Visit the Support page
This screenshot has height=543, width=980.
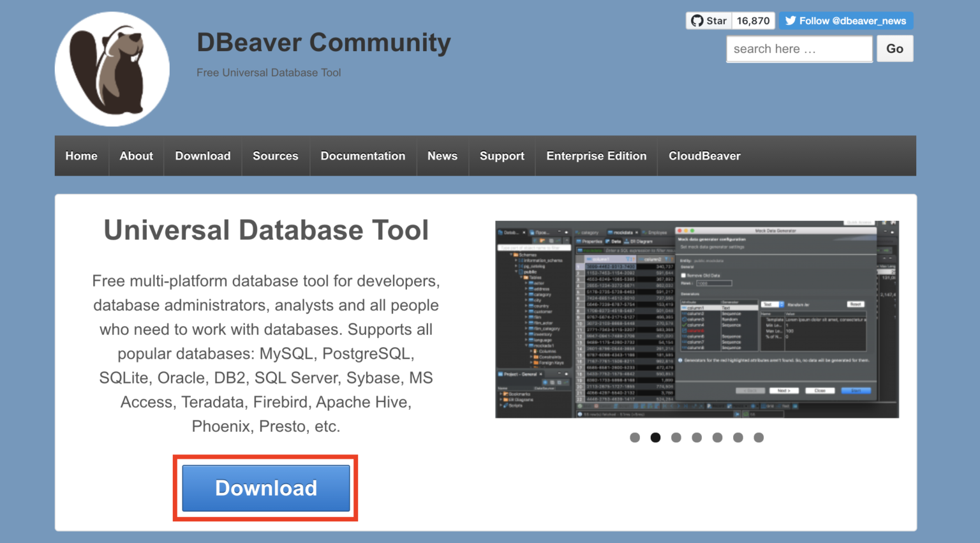(x=501, y=156)
